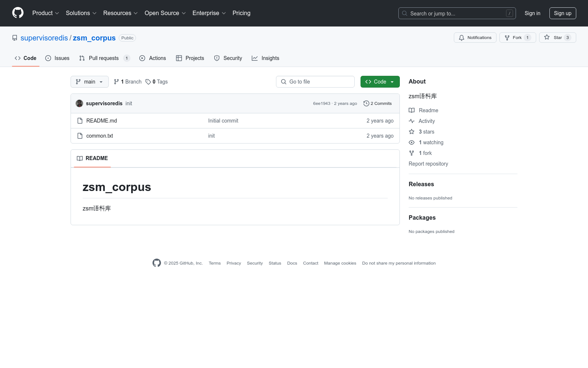
Task: Open supervisoredis owner profile link
Action: pos(44,38)
